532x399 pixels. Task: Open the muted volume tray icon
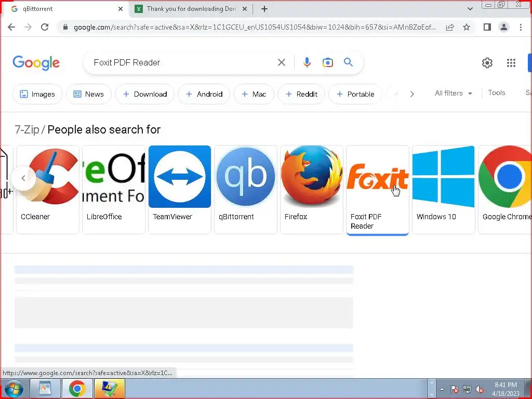tap(480, 390)
